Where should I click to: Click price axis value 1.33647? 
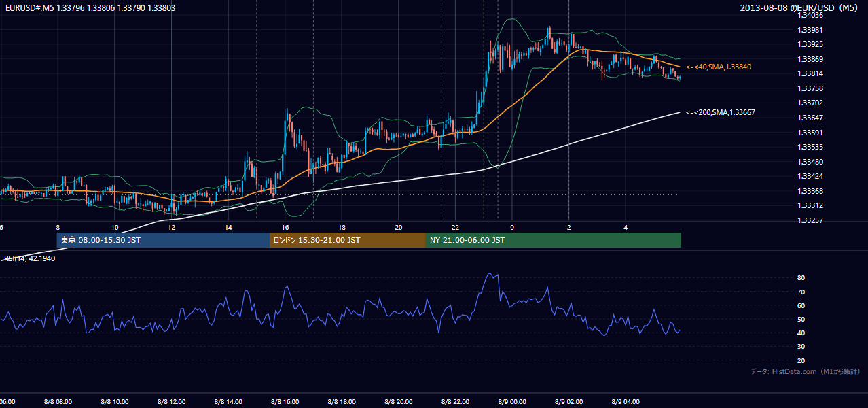point(810,118)
